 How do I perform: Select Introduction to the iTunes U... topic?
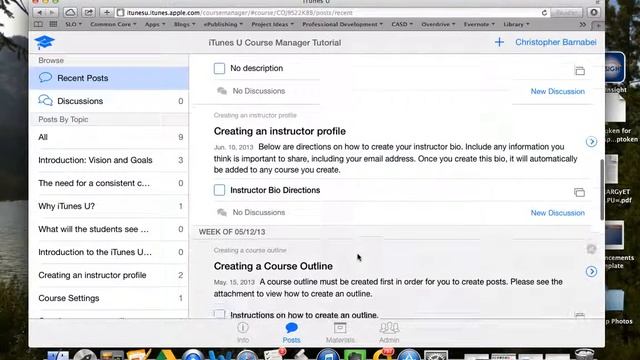point(109,252)
